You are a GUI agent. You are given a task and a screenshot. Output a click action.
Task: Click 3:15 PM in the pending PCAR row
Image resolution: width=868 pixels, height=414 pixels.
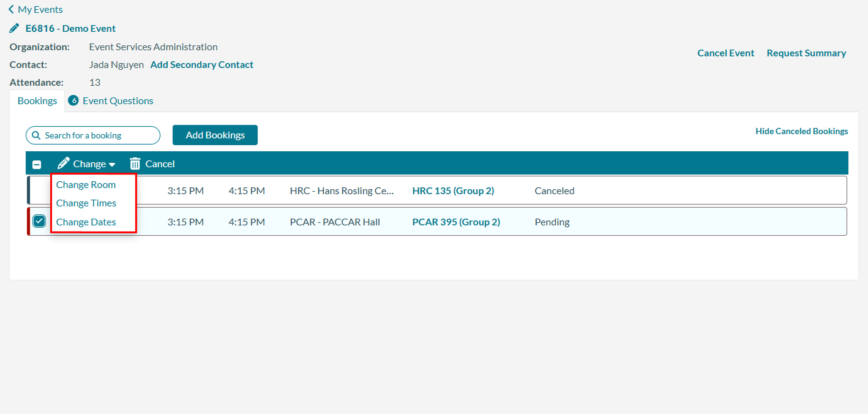pyautogui.click(x=185, y=222)
